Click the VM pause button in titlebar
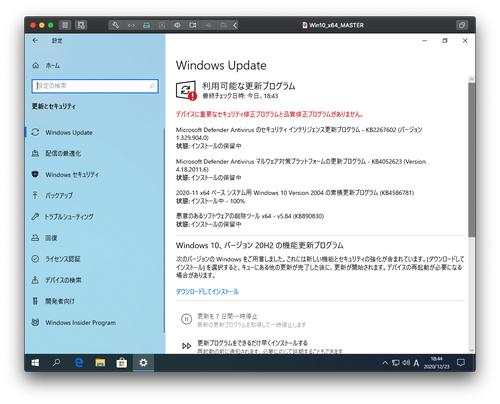Viewport: 500px width, 404px height. [x=65, y=25]
